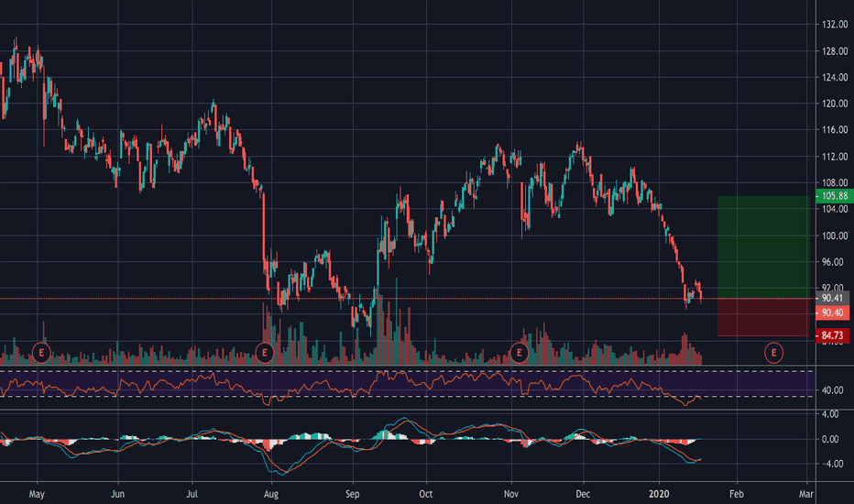Click the May label on time axis

[37, 494]
